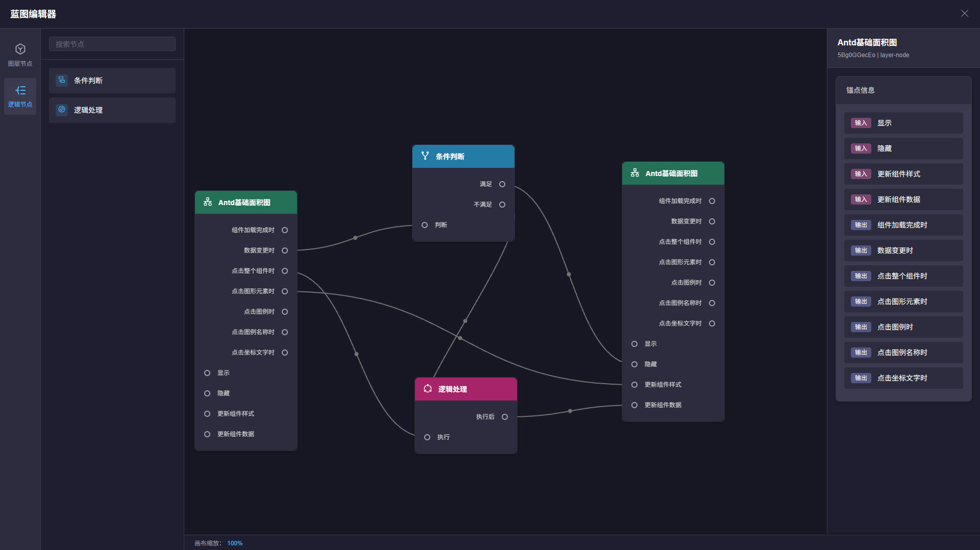Click the loop icon on the 逻辑处理 canvas node

(428, 389)
